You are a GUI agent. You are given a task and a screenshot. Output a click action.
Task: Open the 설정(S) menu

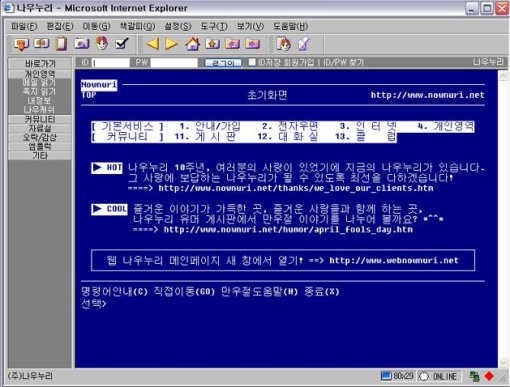tap(178, 26)
